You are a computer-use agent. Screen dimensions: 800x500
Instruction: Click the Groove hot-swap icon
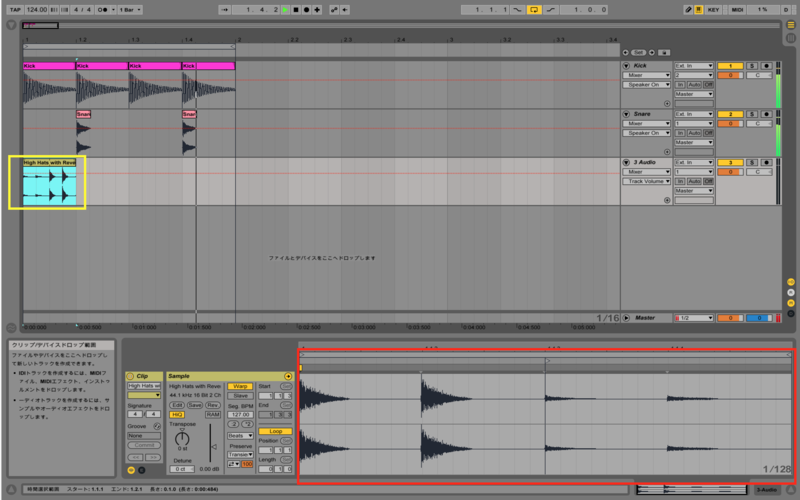(157, 426)
